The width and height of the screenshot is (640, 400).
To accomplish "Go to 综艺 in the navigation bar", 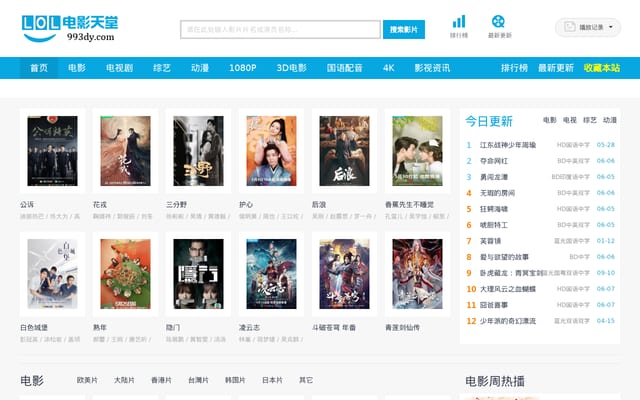I will [162, 68].
